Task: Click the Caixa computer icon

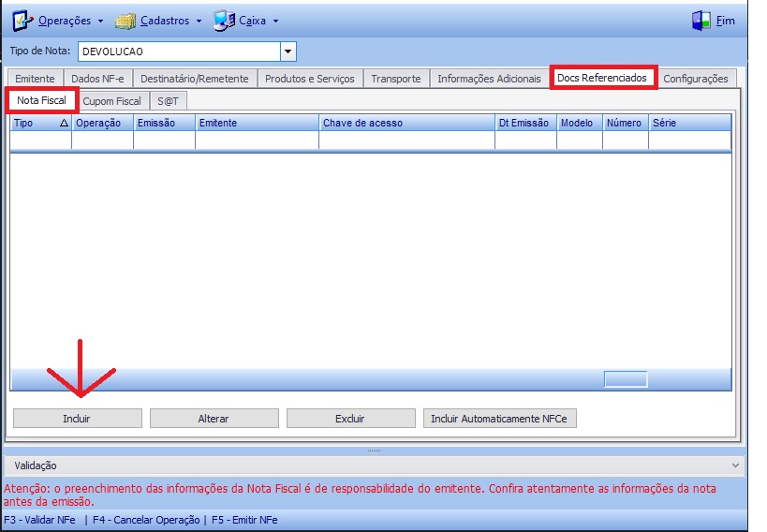Action: tap(224, 21)
